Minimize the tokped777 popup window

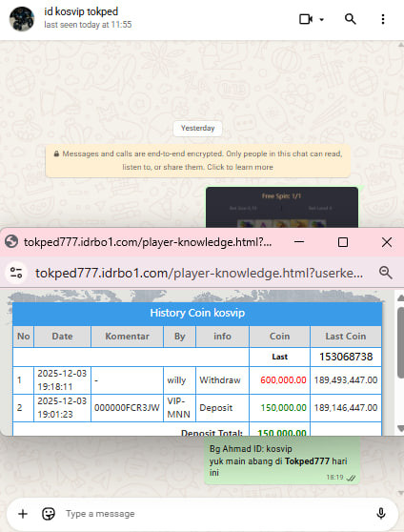click(x=299, y=242)
